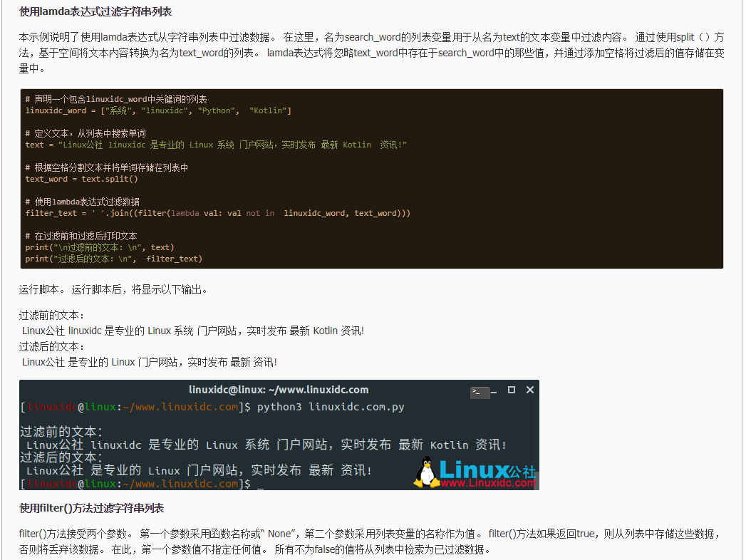Screen dimensions: 746x560
Task: Click article output line containing Kotlin 资讯!
Action: pos(192,331)
